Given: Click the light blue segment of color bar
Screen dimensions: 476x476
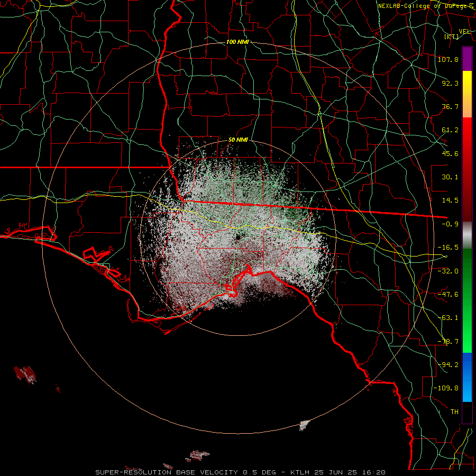Looking at the screenshot, I should point(467,391).
